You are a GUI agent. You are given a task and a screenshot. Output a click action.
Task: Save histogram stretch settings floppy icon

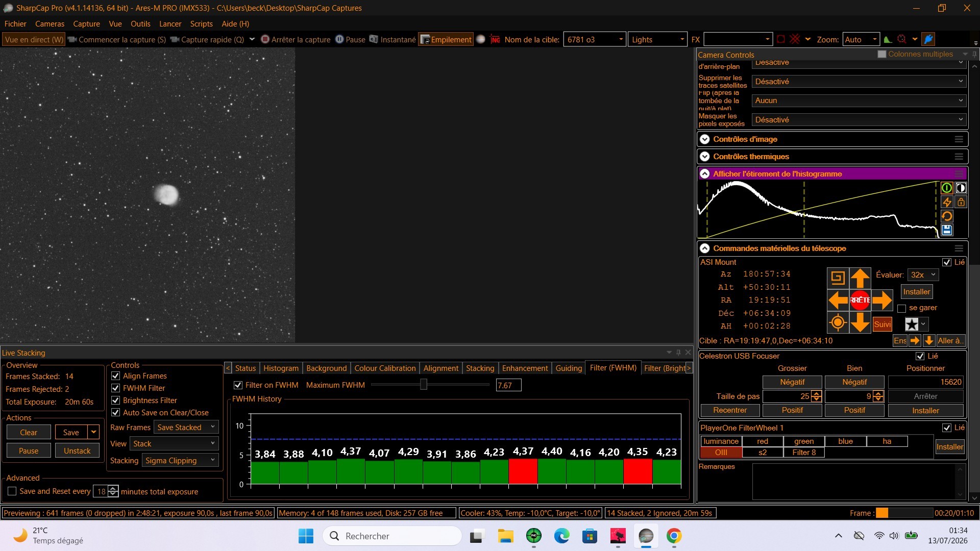click(947, 230)
